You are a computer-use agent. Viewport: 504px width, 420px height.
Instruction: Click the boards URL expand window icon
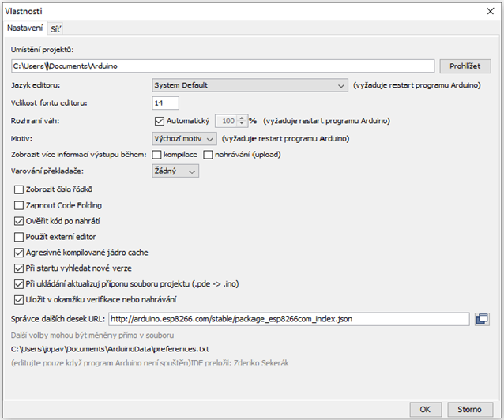pos(483,319)
